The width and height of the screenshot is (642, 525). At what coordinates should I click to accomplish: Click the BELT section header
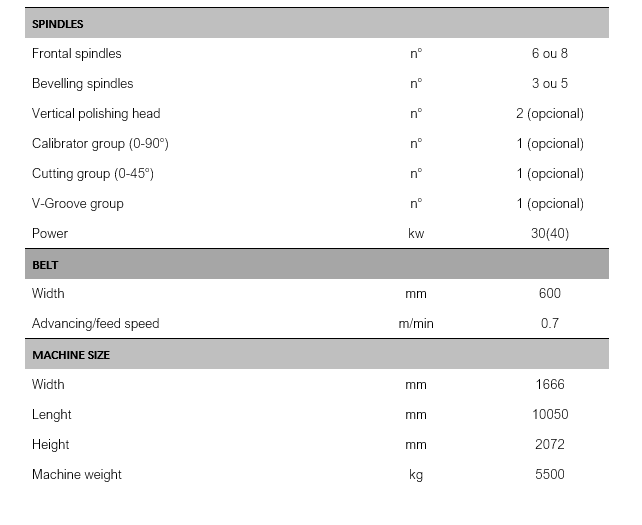[x=46, y=265]
